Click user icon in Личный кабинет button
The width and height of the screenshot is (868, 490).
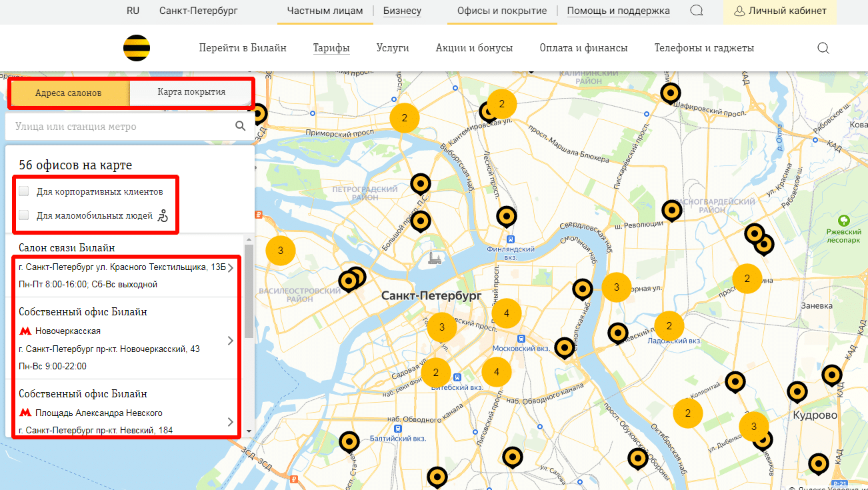tap(739, 11)
